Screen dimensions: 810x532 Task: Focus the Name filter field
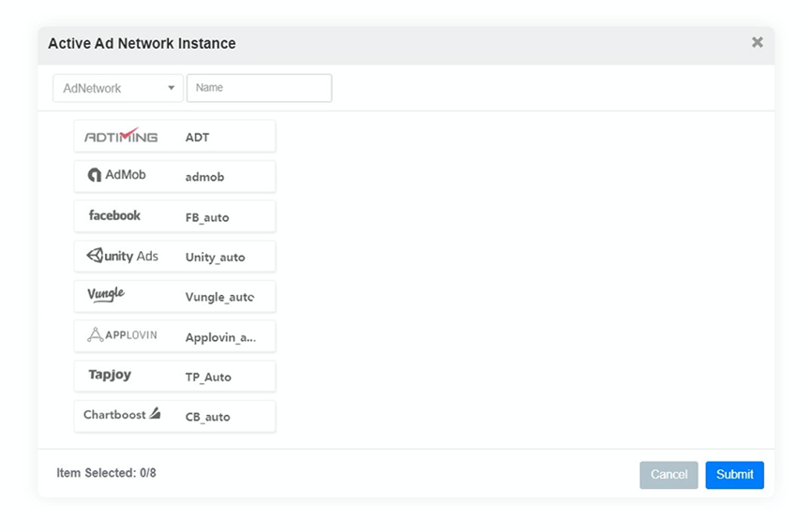259,88
